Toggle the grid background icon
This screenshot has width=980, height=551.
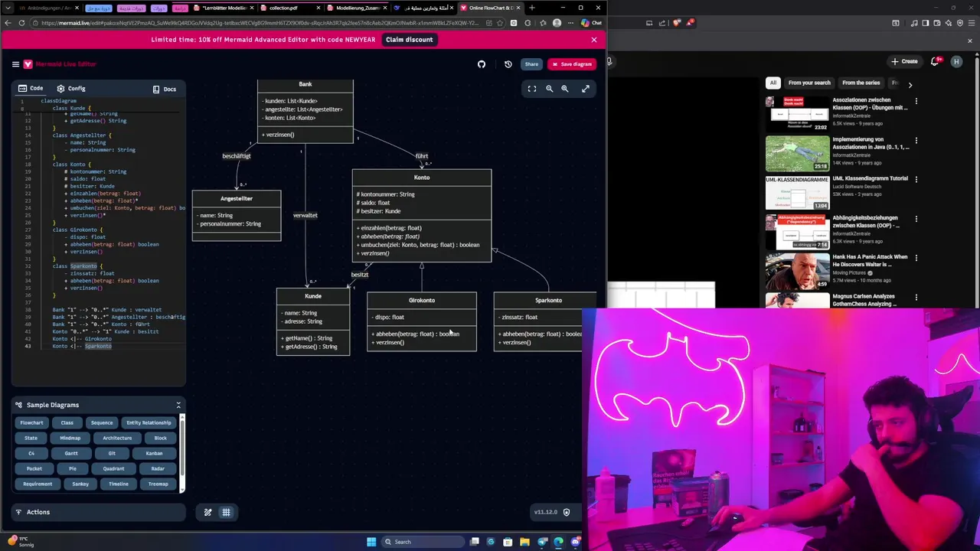click(227, 513)
